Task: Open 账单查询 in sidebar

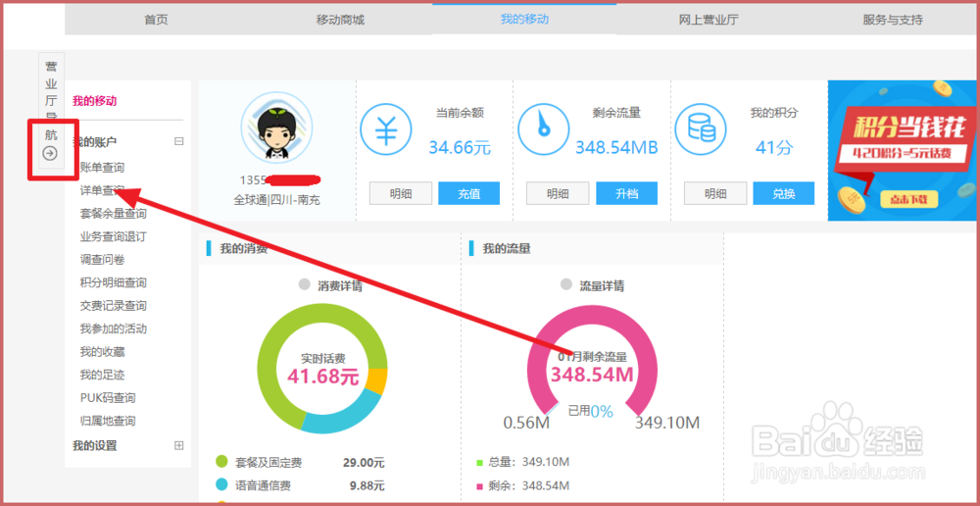Action: tap(103, 168)
